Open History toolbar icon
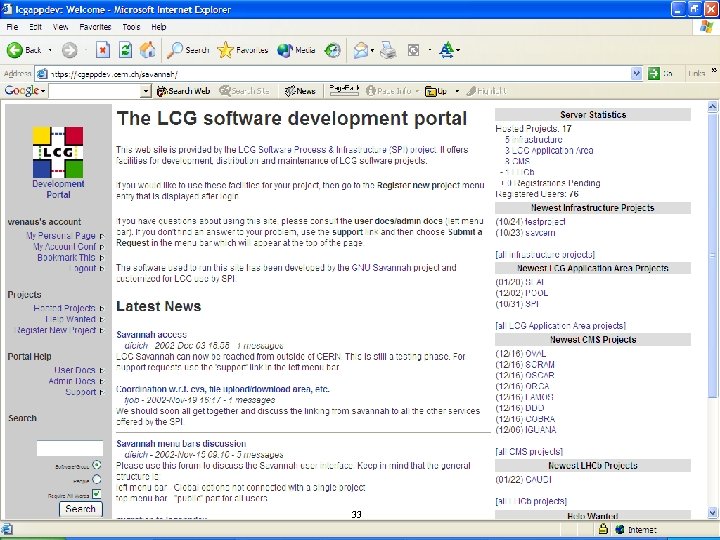Image resolution: width=720 pixels, height=540 pixels. (332, 50)
